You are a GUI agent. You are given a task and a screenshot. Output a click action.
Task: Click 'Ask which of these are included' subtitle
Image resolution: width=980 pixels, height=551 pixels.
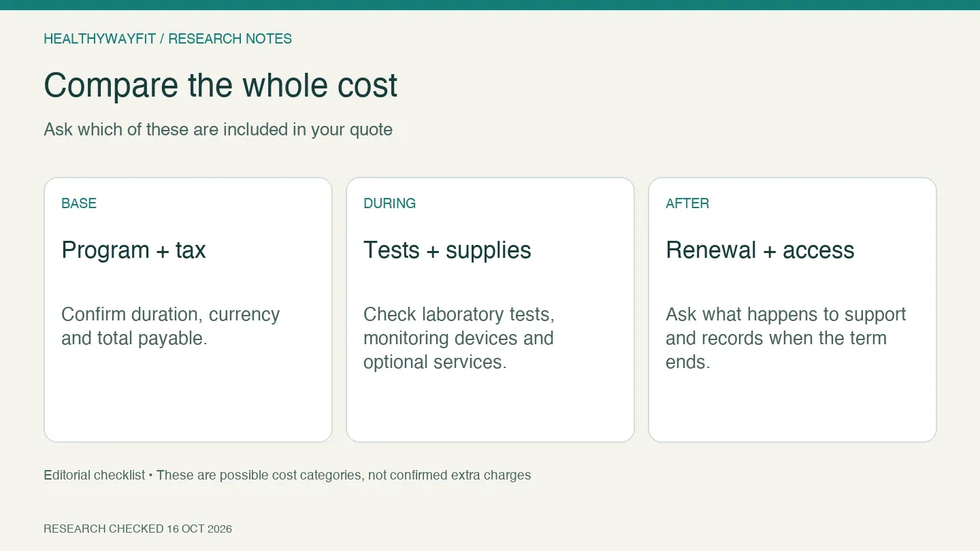218,129
